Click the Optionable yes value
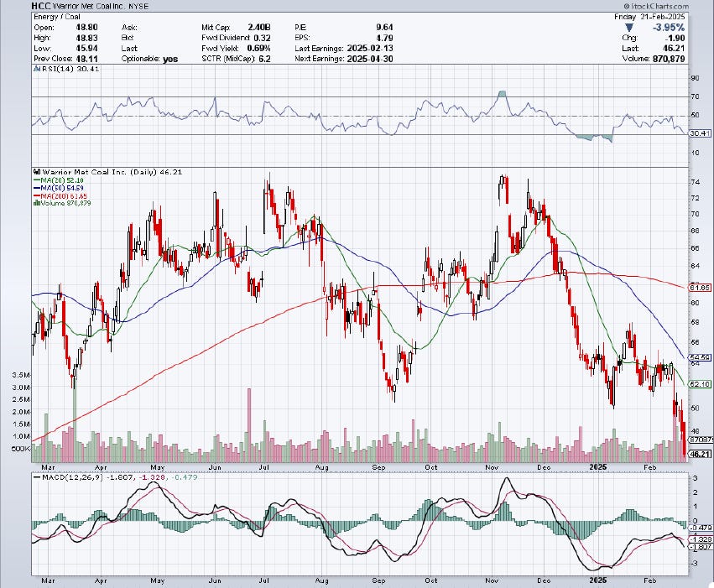 point(169,60)
